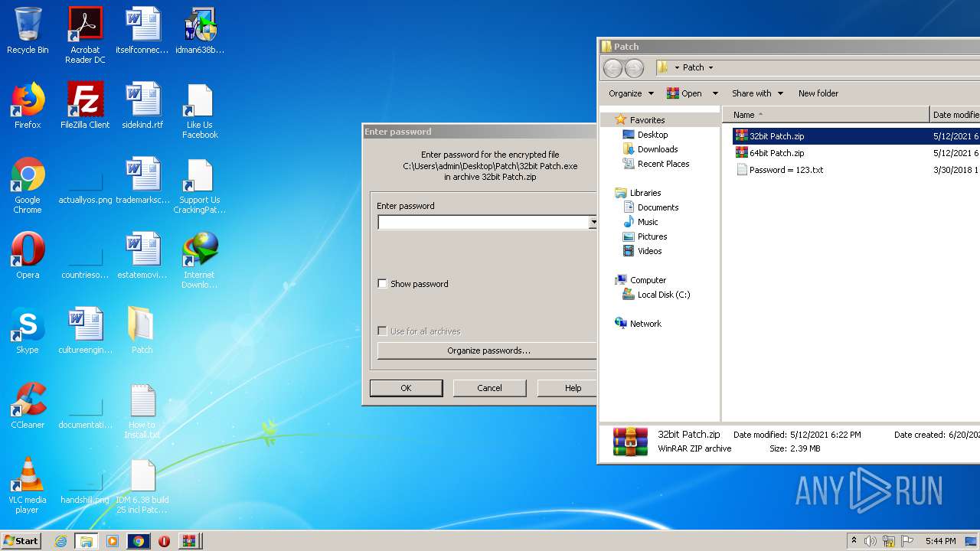This screenshot has width=980, height=551.
Task: Select the CCleaner desktop icon
Action: click(x=28, y=406)
